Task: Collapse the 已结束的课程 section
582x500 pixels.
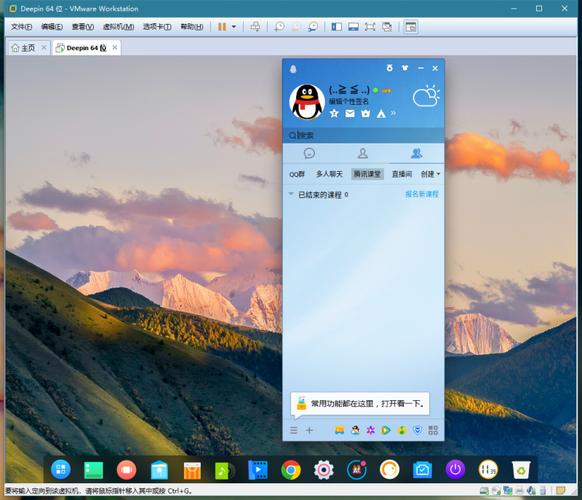Action: [291, 194]
